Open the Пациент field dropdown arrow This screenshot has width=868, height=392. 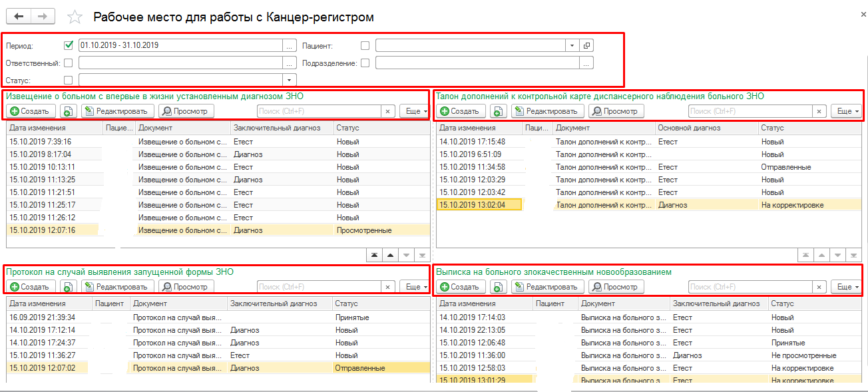pos(572,46)
